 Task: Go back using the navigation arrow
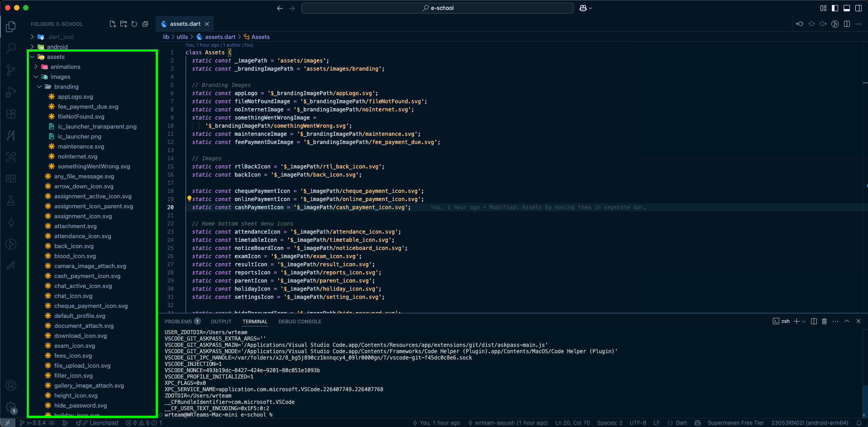(x=280, y=8)
